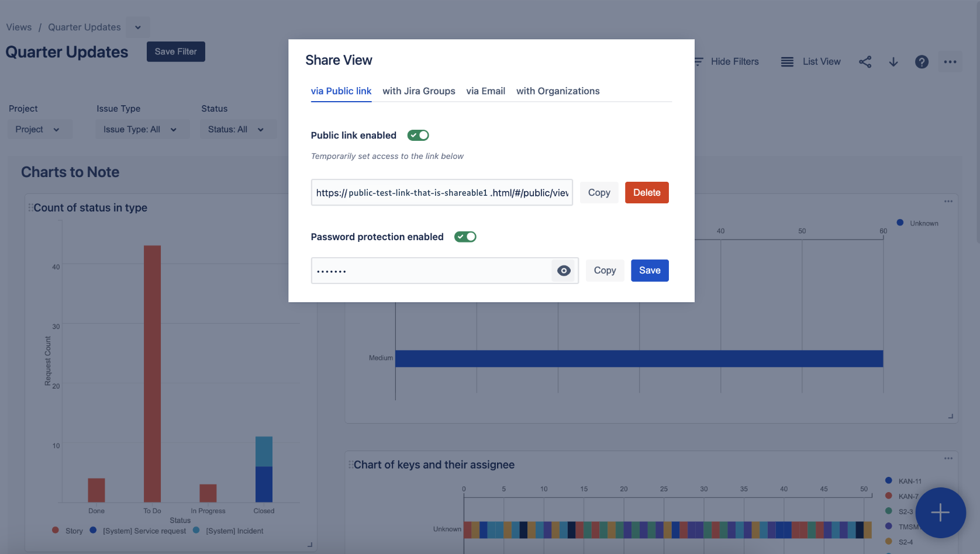Open the Quarter Updates breadcrumb chevron menu
980x554 pixels.
point(138,27)
